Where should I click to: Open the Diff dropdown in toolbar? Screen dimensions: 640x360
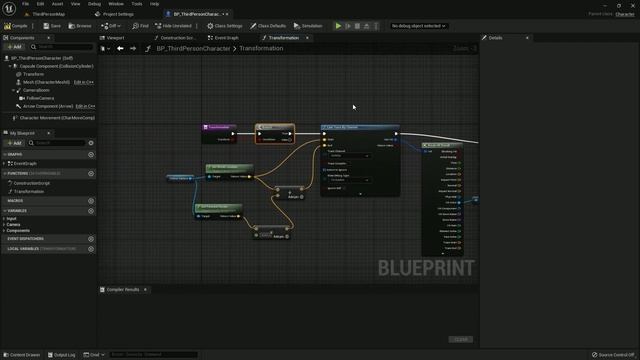(x=111, y=26)
